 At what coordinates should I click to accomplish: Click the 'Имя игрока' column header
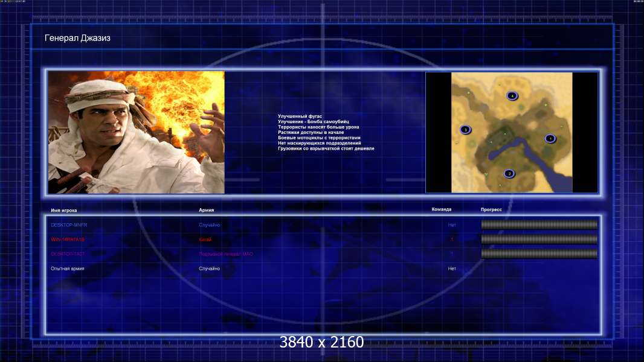click(63, 211)
